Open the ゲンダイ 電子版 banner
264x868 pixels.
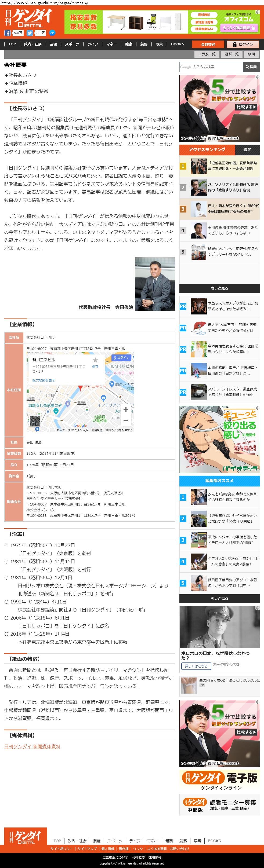219,780
